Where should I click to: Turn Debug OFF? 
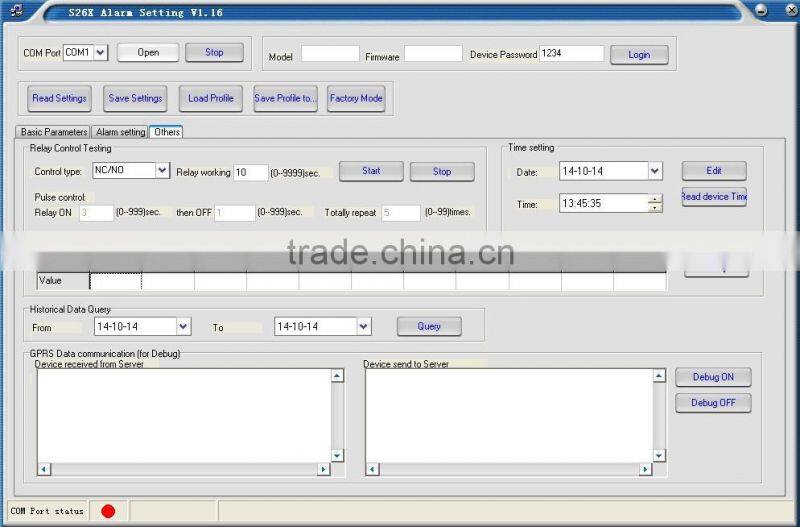713,403
